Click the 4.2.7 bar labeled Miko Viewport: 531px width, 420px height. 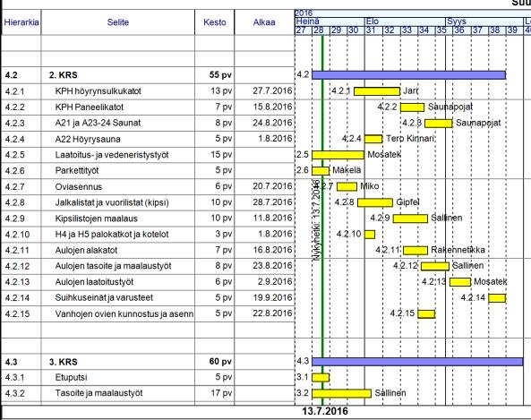coord(347,186)
